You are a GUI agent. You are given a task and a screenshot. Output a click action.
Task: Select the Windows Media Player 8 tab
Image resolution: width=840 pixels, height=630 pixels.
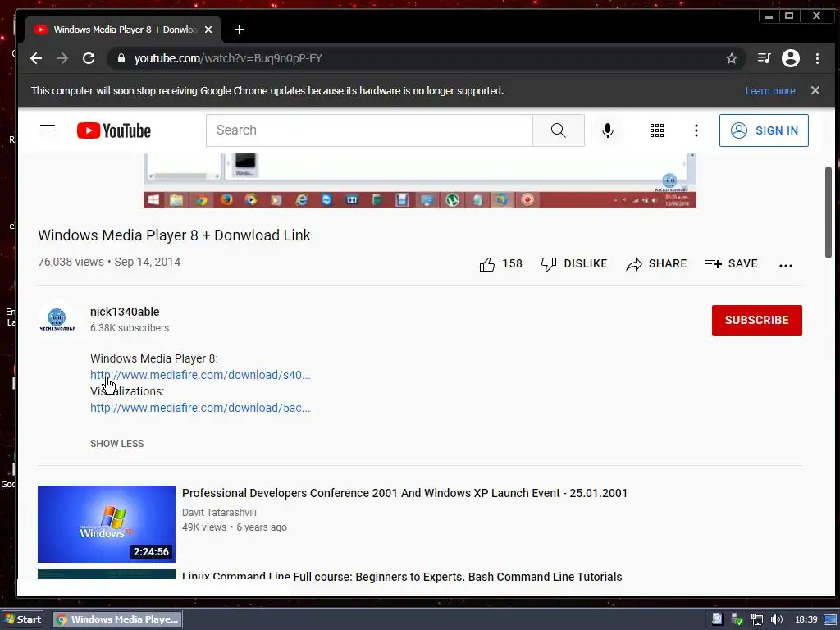pyautogui.click(x=123, y=30)
